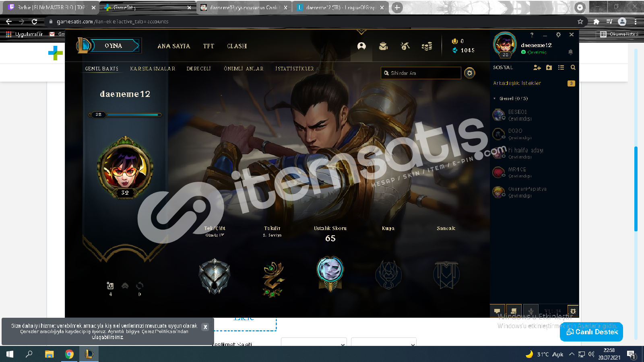Select friend UsuranPapatya
Image resolution: width=644 pixels, height=362 pixels.
point(534,192)
